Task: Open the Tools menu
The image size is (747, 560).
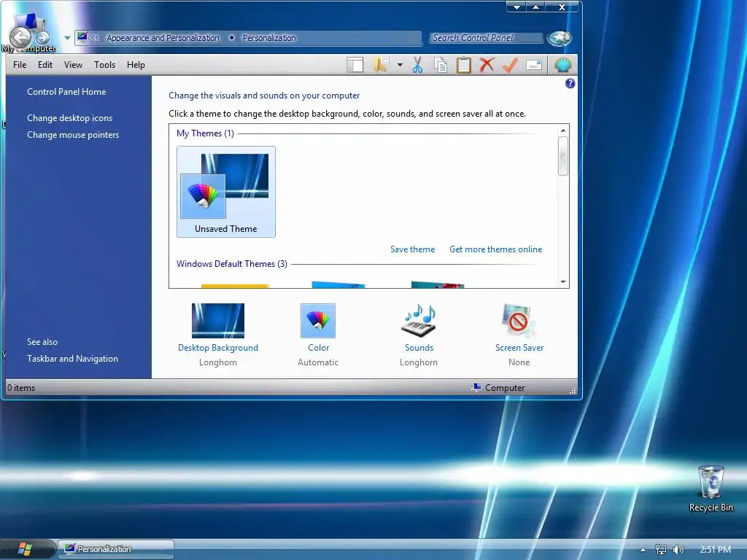Action: point(105,65)
